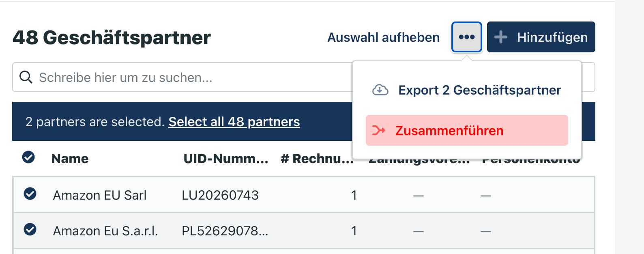Click Auswahl aufheben to clear selection
The width and height of the screenshot is (644, 254).
(383, 37)
